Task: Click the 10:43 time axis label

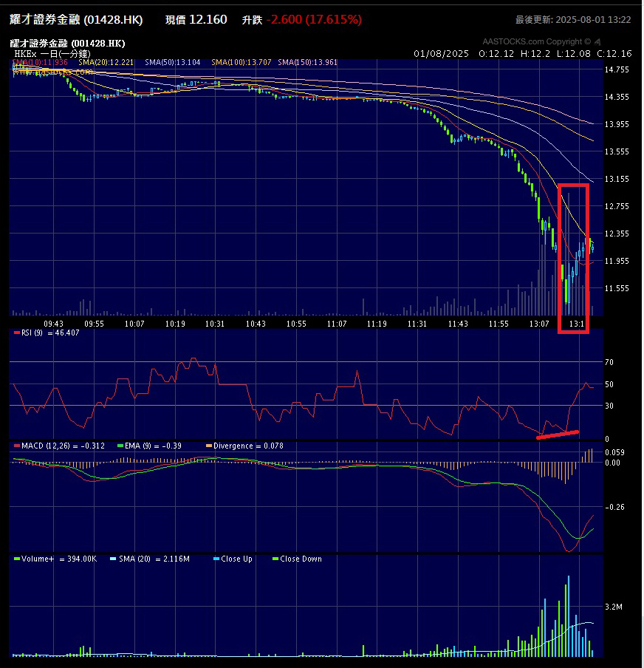Action: (256, 324)
